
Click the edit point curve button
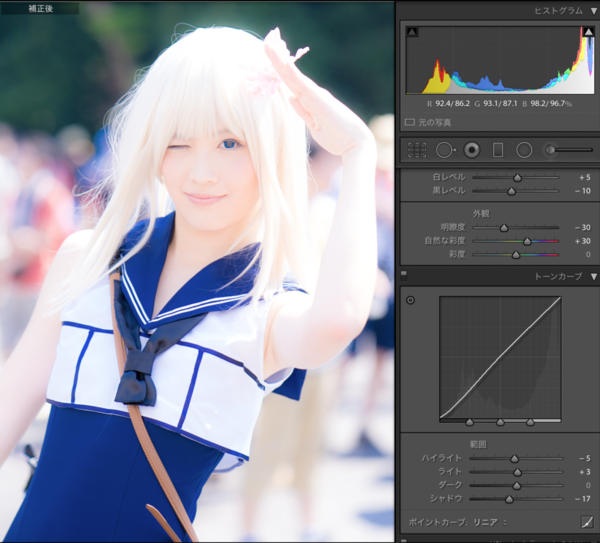click(587, 522)
